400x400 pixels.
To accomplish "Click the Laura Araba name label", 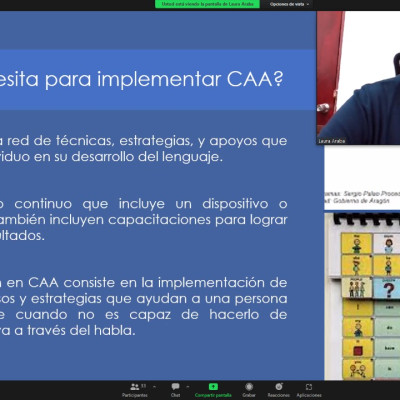I will pos(332,141).
